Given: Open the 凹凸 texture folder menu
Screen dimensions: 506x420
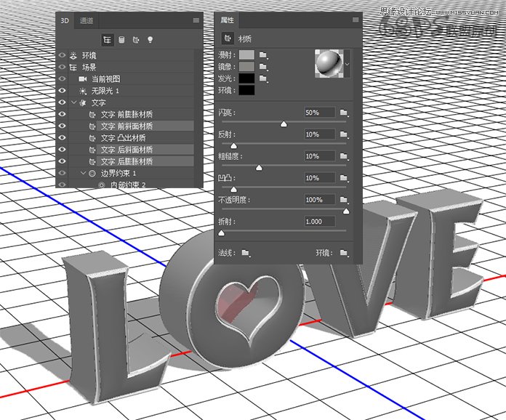Looking at the screenshot, I should 344,178.
